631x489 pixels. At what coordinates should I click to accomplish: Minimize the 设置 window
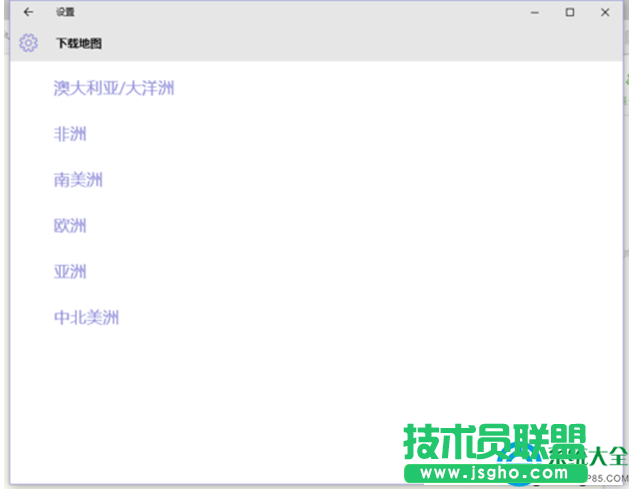click(x=535, y=12)
